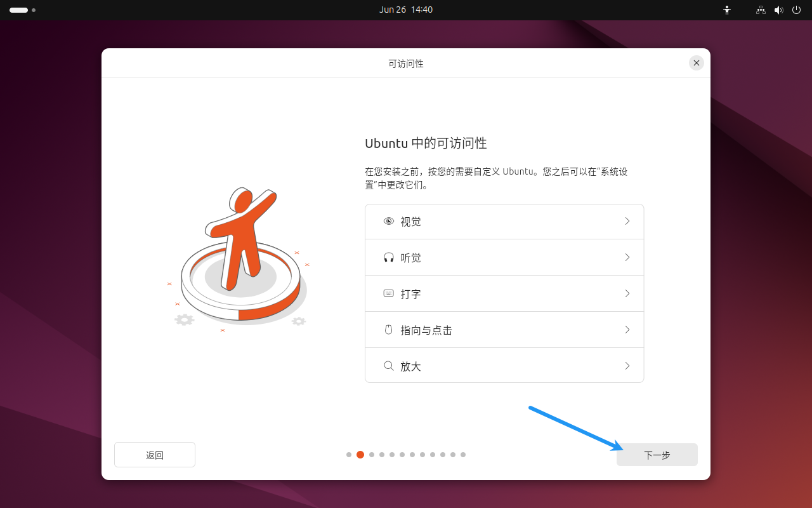Click the first gray page indicator dot
This screenshot has height=508, width=812.
(x=349, y=455)
